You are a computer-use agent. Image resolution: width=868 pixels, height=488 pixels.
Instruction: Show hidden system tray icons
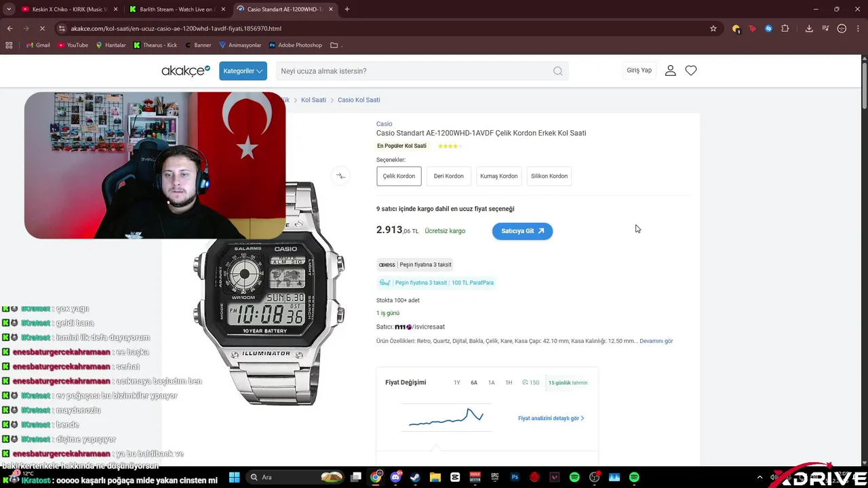[759, 477]
